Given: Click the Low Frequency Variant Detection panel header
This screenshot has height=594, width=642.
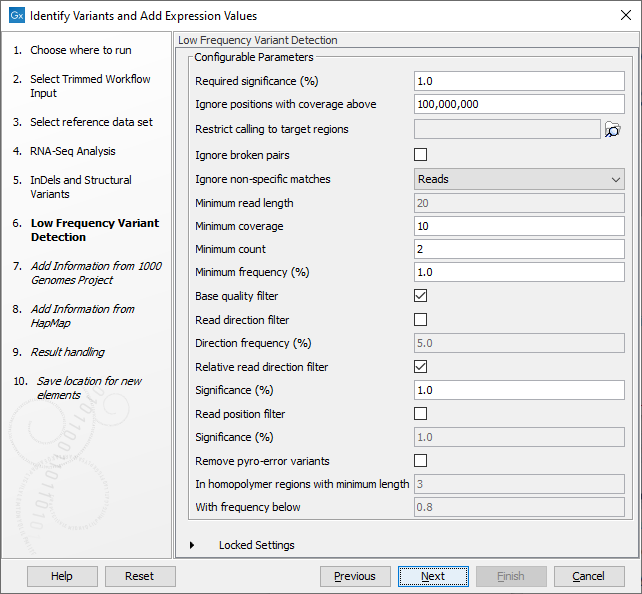Looking at the screenshot, I should point(258,40).
